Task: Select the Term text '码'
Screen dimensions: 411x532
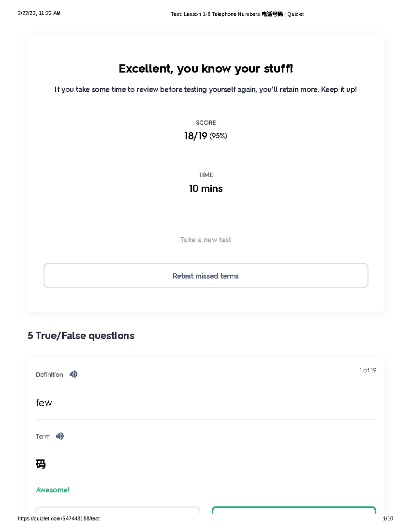Action: click(40, 463)
